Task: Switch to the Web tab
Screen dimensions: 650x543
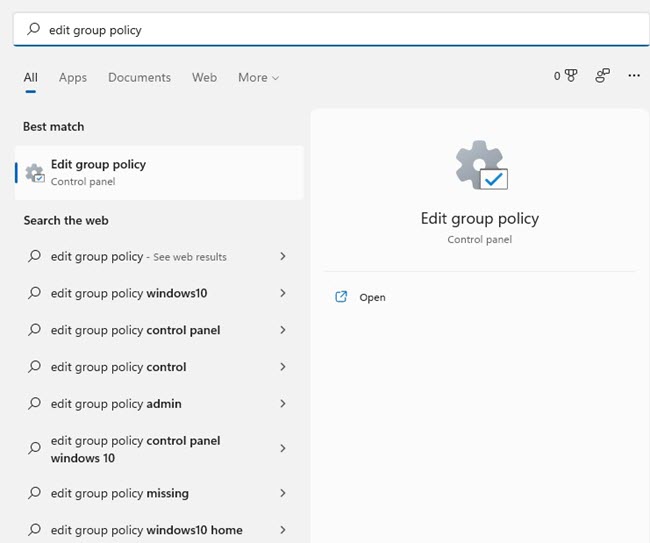Action: click(204, 78)
